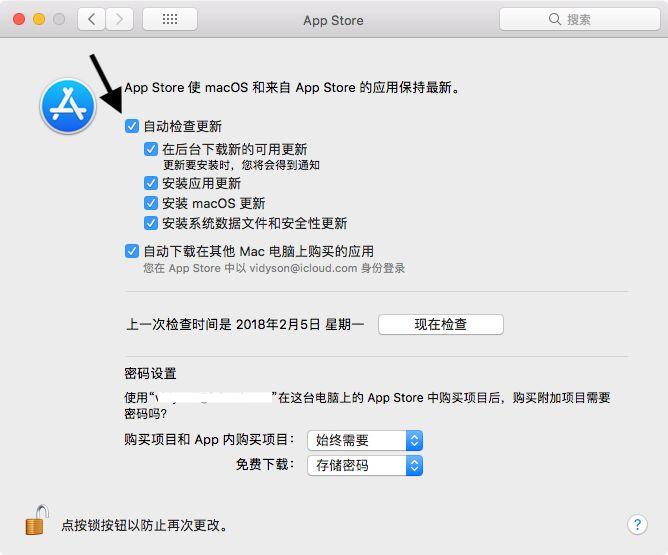Open the 始终需要 purchases dropdown
668x555 pixels.
[365, 440]
